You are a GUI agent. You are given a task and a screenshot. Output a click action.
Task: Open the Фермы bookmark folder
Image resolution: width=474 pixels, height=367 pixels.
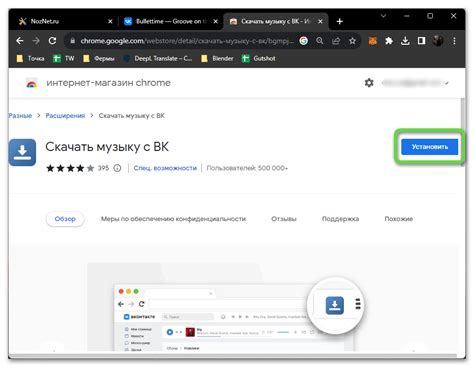99,59
